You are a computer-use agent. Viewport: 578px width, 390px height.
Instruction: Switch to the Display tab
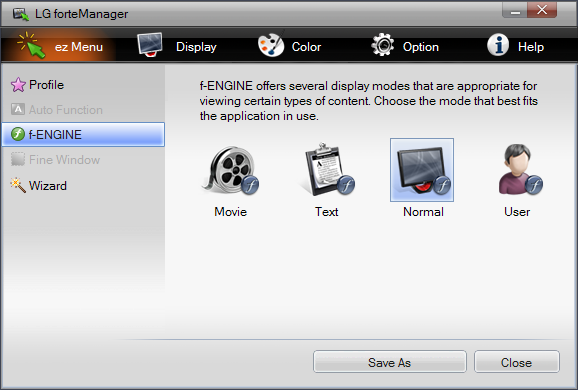click(177, 46)
